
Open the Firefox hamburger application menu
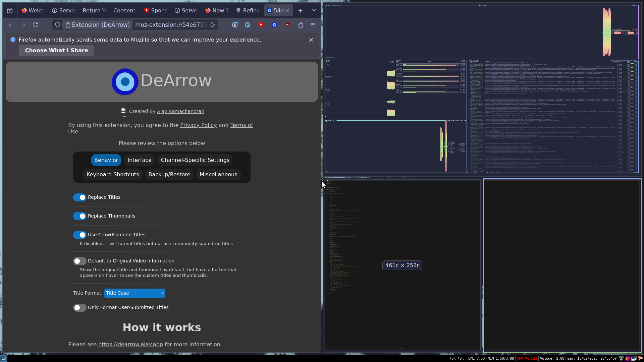[313, 25]
